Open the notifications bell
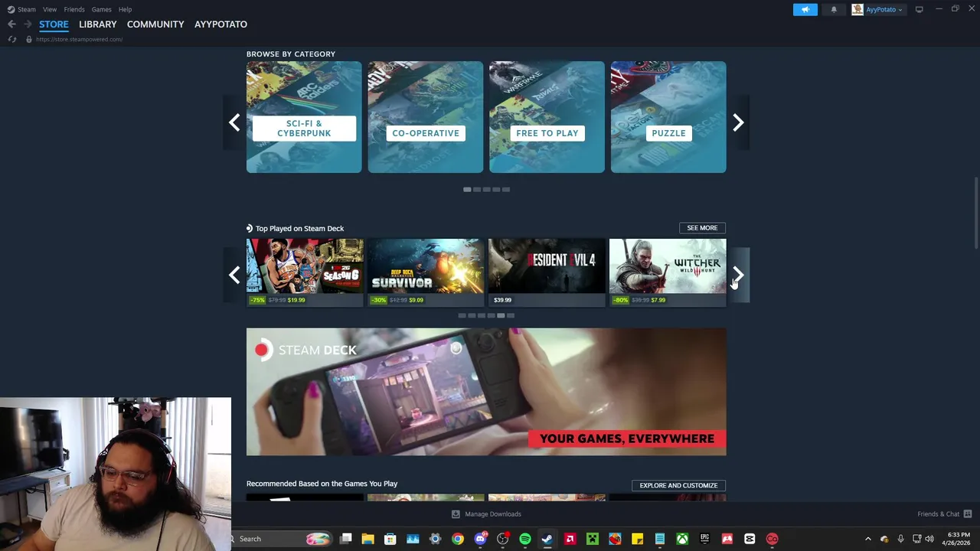The width and height of the screenshot is (980, 551). [834, 9]
